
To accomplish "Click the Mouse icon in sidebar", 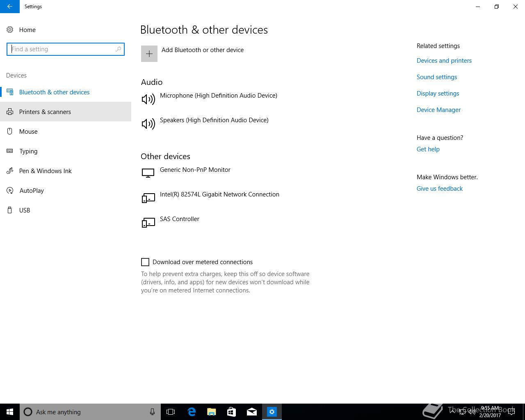I will tap(10, 131).
